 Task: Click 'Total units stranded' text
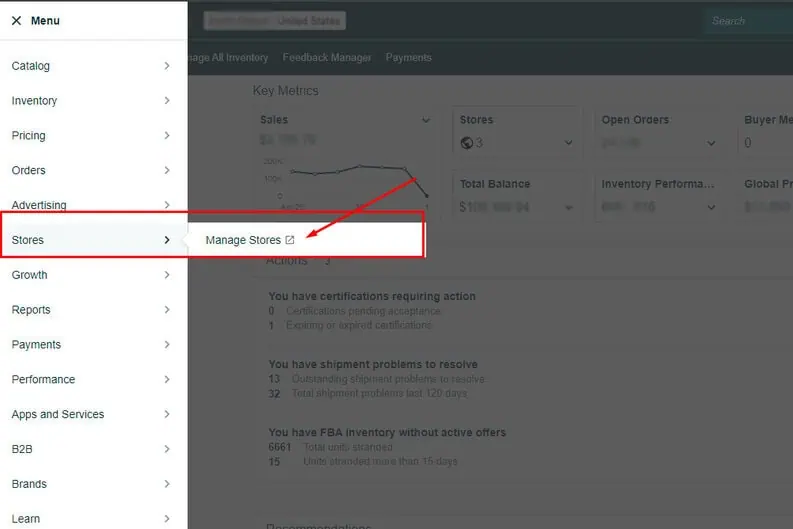348,447
